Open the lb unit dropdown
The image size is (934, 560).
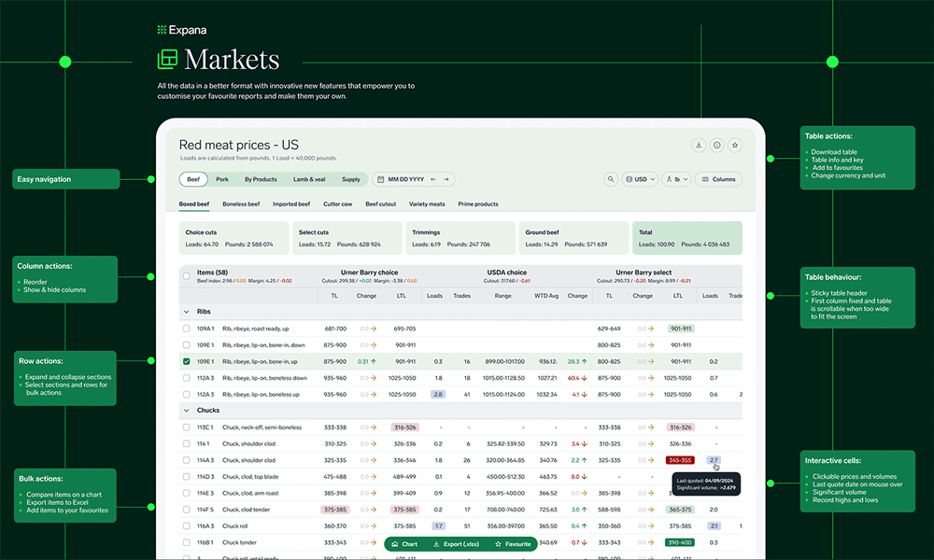coord(676,179)
